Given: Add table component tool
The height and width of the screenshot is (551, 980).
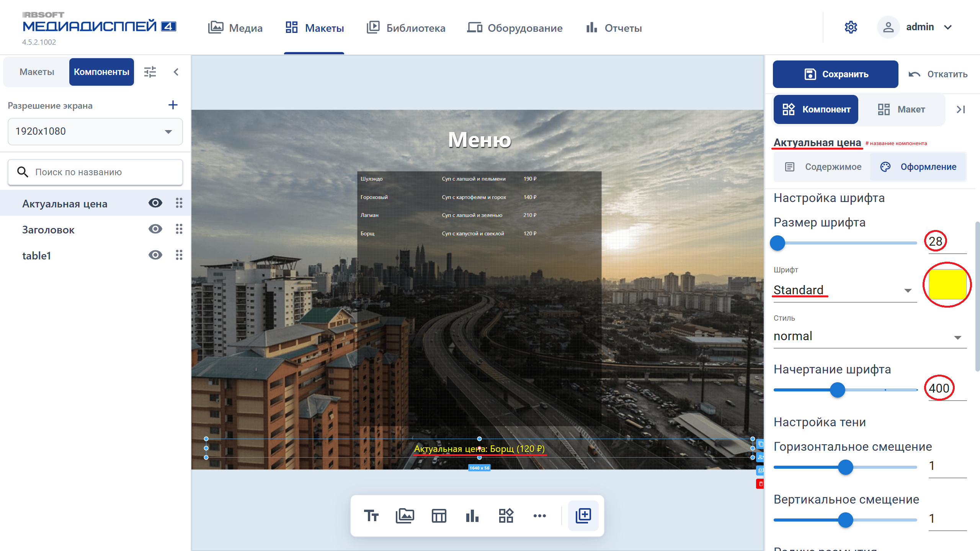Looking at the screenshot, I should (x=439, y=516).
